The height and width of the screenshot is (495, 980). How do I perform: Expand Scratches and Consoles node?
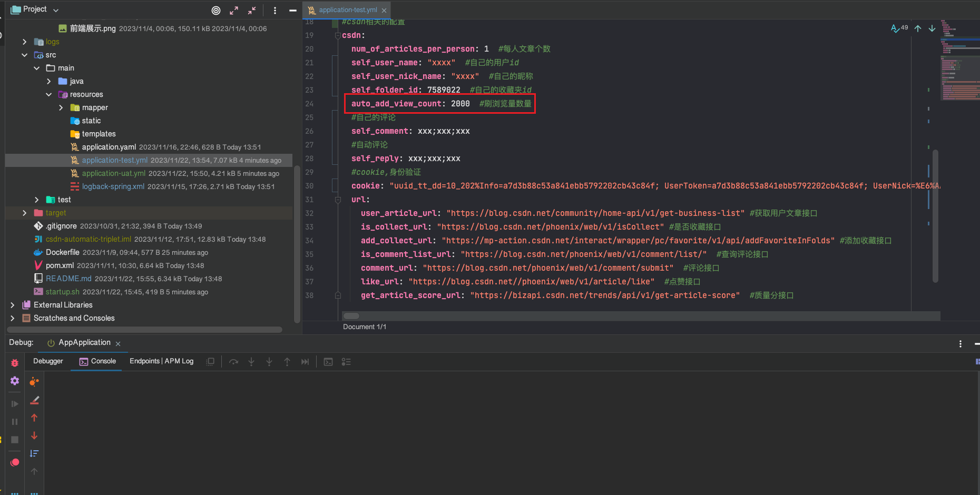(x=12, y=318)
